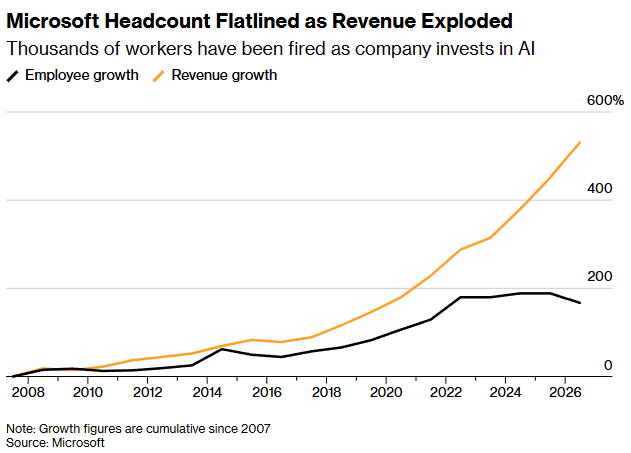Click the 600% y-axis label
The height and width of the screenshot is (453, 631).
[x=605, y=100]
